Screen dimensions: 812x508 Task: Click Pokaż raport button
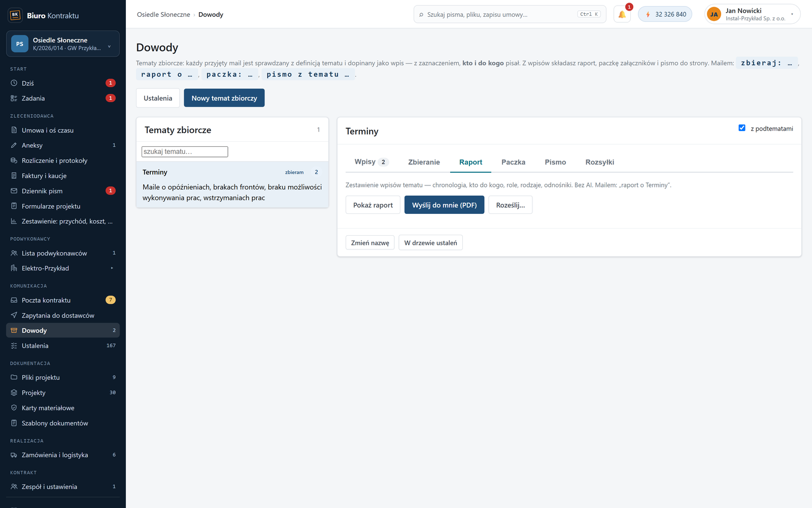pyautogui.click(x=373, y=205)
